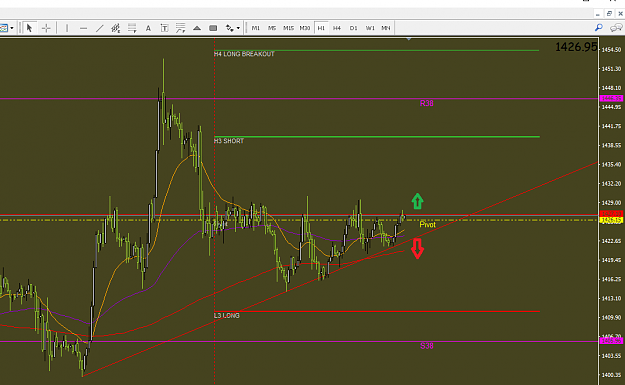Viewport: 625px width, 385px height.
Task: Switch chart to D1 daily timeframe
Action: coord(353,28)
